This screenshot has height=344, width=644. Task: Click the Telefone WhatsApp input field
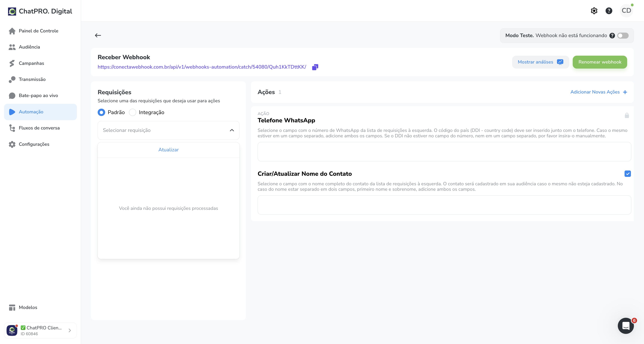click(x=444, y=152)
